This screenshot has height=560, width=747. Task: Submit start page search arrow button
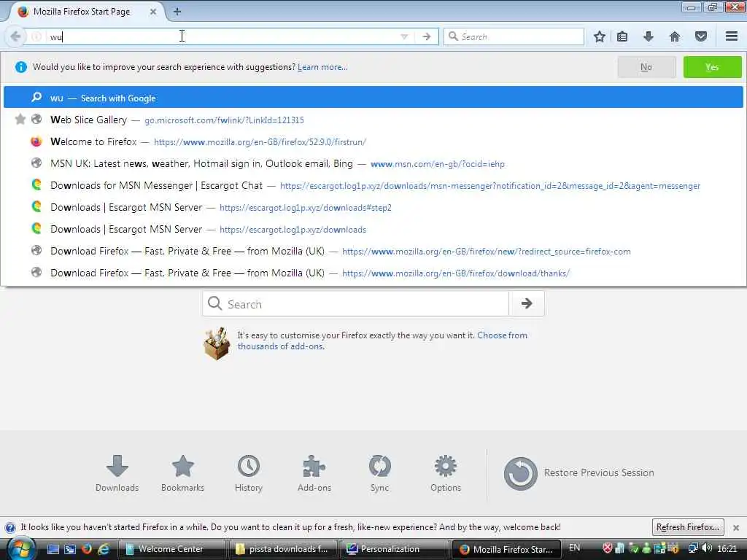coord(527,304)
